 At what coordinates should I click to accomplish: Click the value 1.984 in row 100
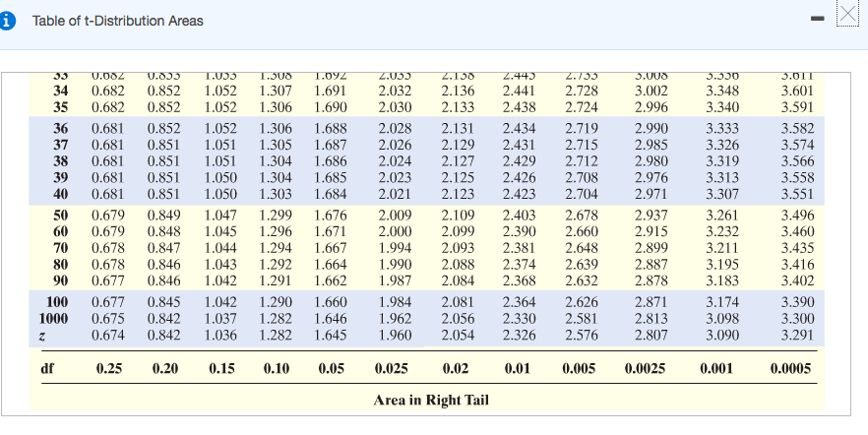coord(394,303)
